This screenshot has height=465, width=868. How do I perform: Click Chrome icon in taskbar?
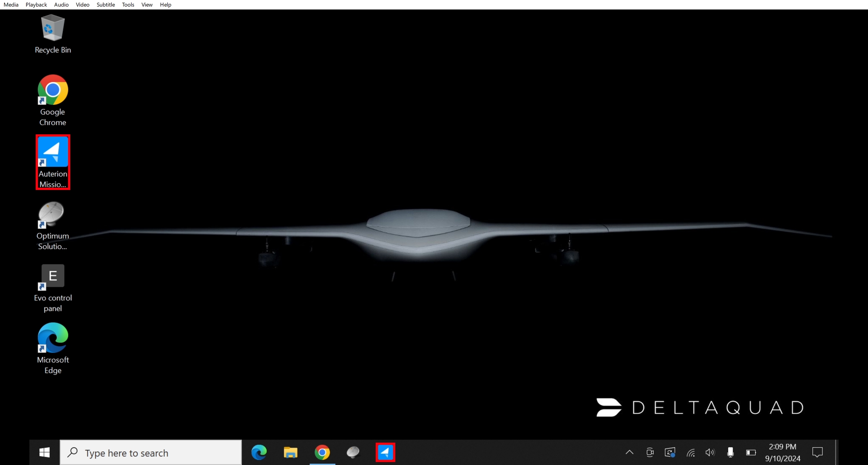322,452
